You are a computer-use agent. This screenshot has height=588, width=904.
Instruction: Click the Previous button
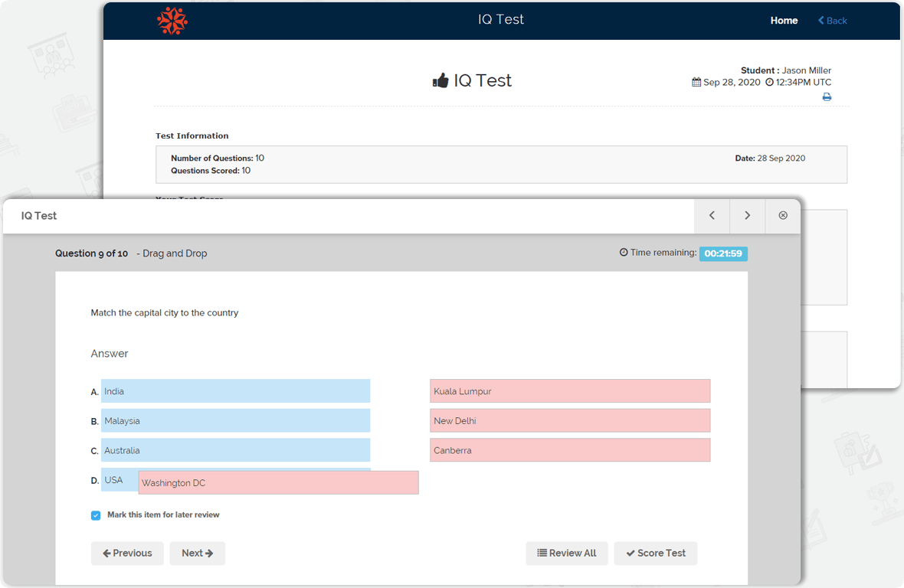pos(127,554)
